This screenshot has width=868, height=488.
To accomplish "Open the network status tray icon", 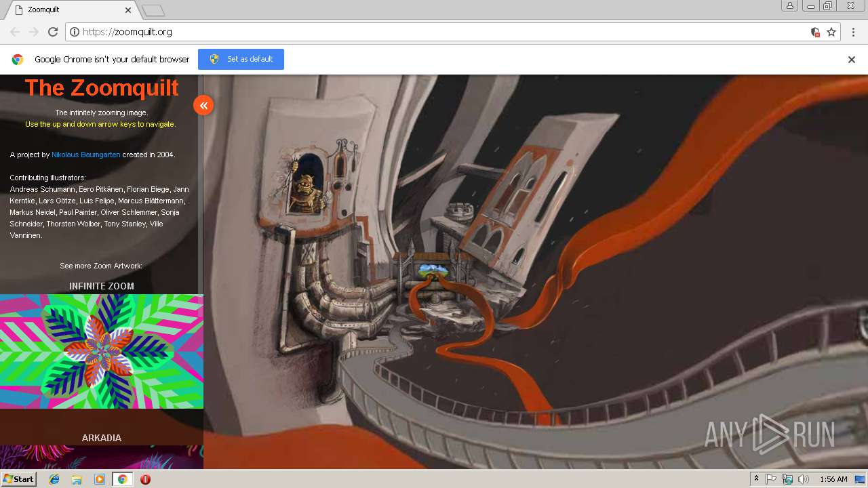I will [787, 479].
